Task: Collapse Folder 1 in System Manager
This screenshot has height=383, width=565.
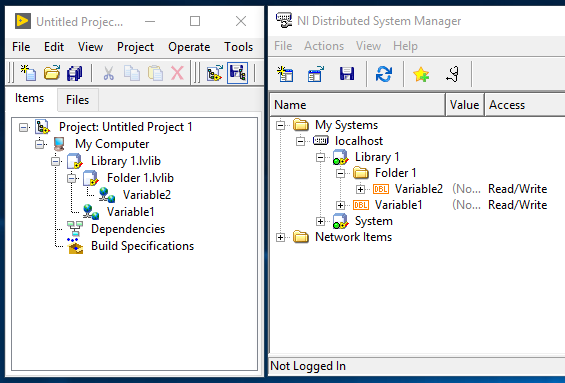Action: click(341, 173)
